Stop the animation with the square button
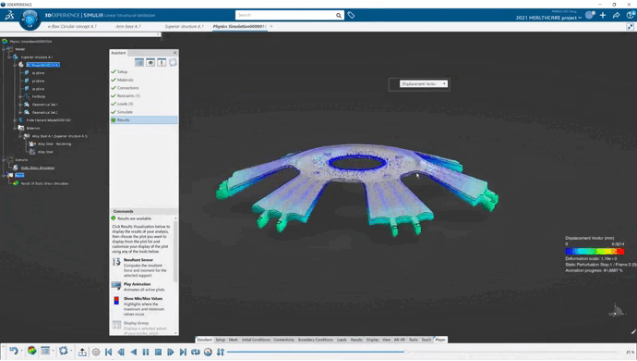637x361 pixels. pos(158,352)
